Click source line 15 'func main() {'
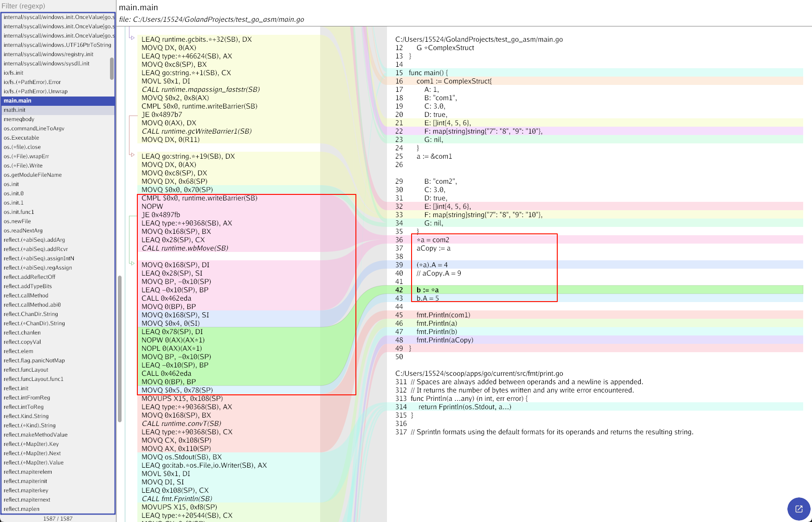The image size is (812, 522). point(428,73)
